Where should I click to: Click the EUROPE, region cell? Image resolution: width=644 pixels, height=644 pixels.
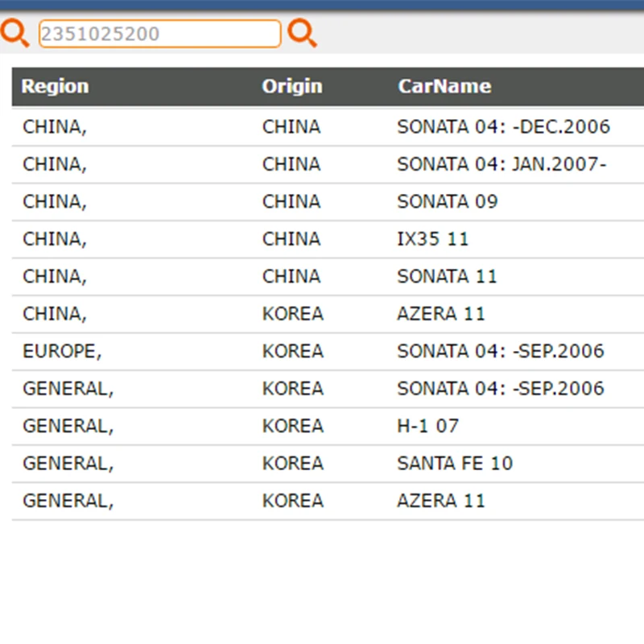pyautogui.click(x=62, y=352)
